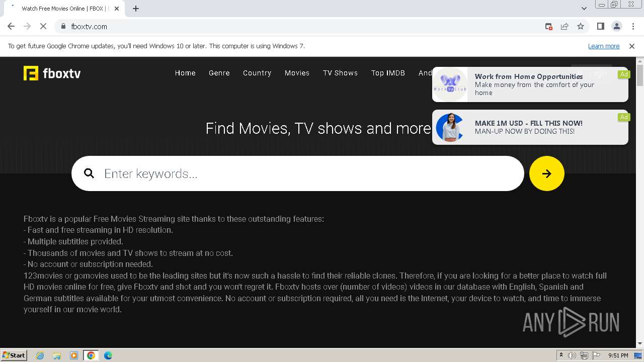Bookmark this tab with the star icon
This screenshot has width=644, height=362.
coord(581,26)
